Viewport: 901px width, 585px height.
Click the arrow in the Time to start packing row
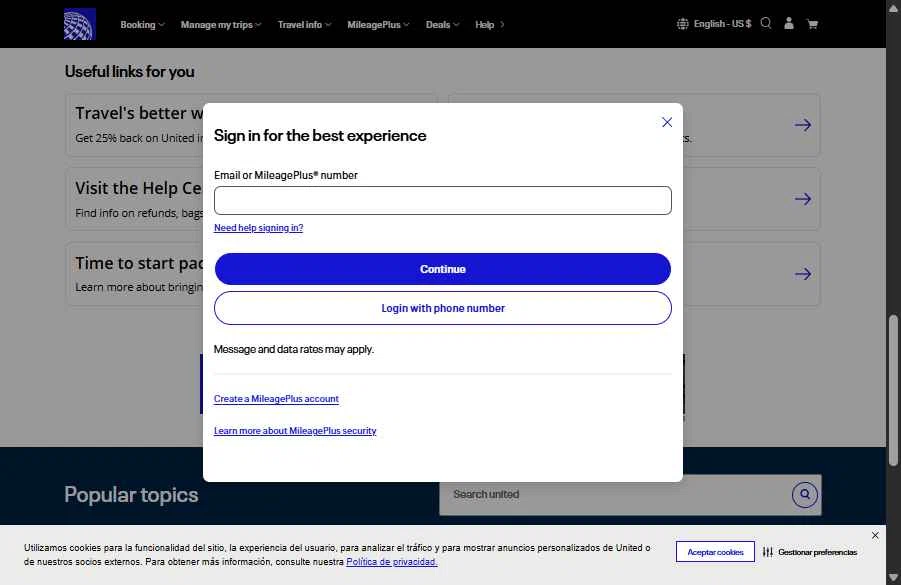click(803, 274)
